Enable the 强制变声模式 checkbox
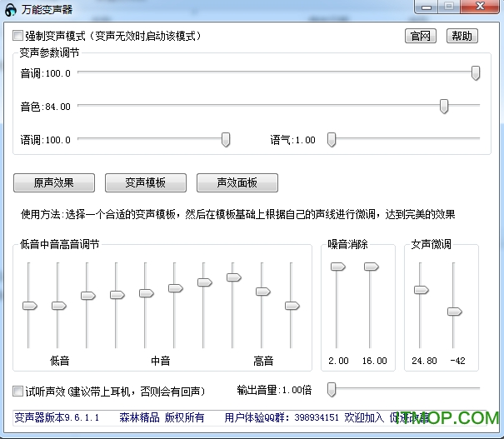The image size is (504, 439). click(x=18, y=36)
